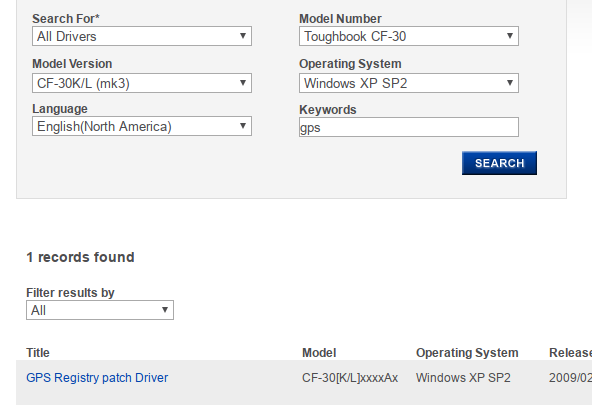Click the arrow on CF-30K/L (mk3) select
Screen dimensions: 592x406
(243, 83)
